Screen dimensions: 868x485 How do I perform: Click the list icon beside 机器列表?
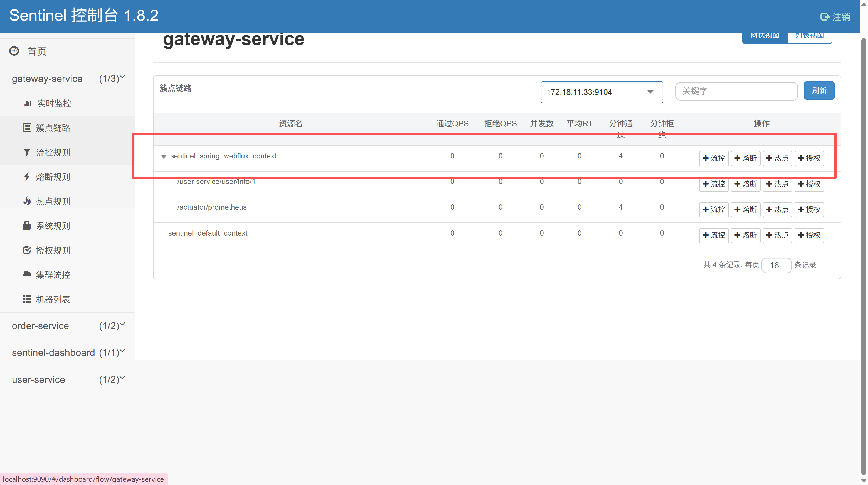point(27,299)
